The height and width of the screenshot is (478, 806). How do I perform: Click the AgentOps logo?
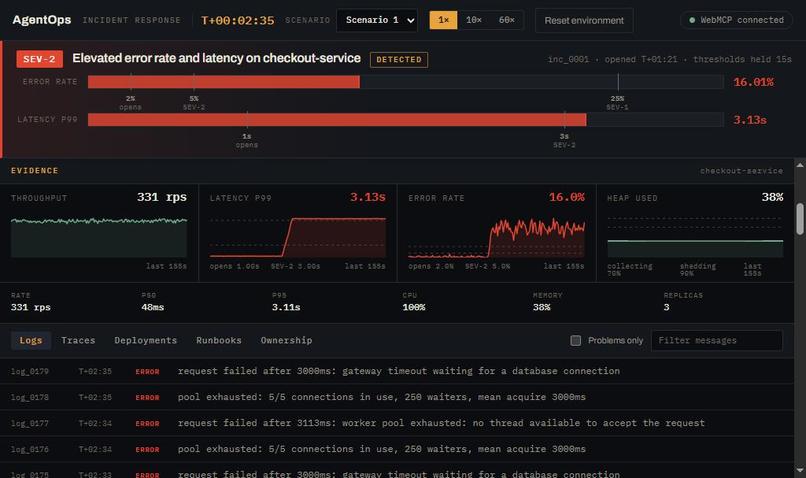42,20
